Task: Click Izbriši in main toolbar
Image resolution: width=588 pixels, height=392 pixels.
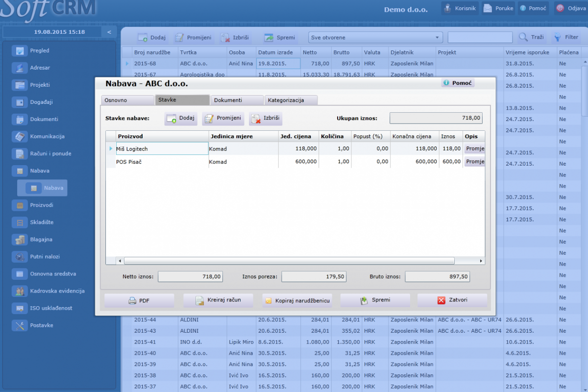Action: [235, 37]
